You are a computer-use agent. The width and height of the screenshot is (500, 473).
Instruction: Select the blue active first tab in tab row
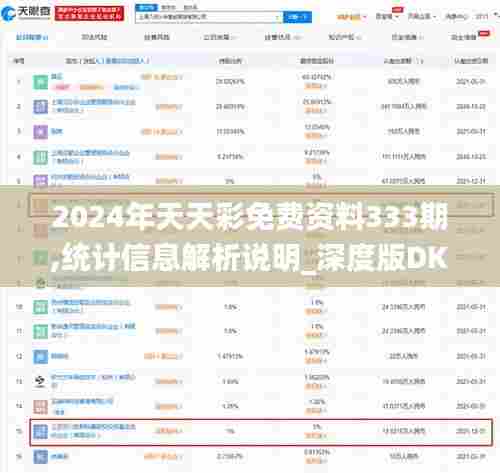click(x=32, y=37)
